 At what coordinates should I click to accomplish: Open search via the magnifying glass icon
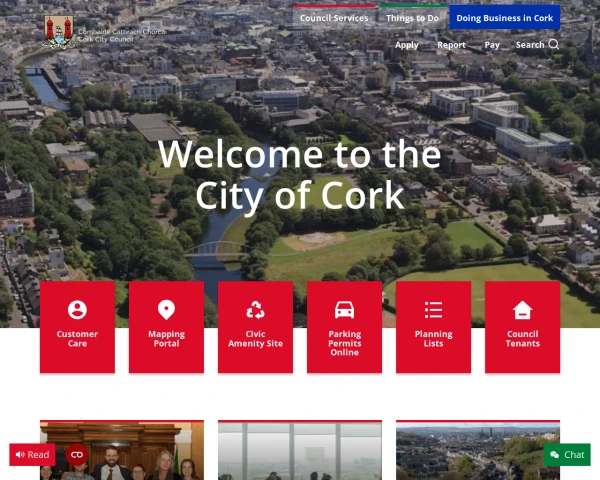[x=554, y=44]
